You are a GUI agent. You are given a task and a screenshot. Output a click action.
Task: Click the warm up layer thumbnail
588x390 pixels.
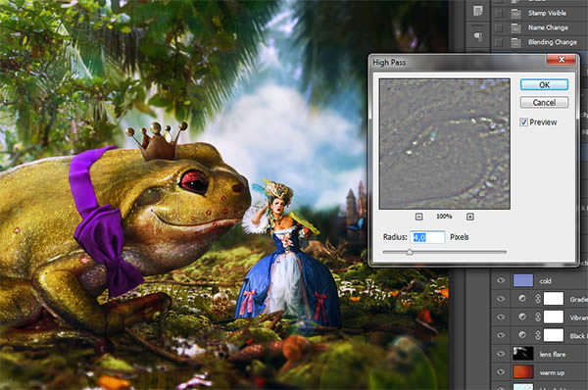tap(523, 372)
